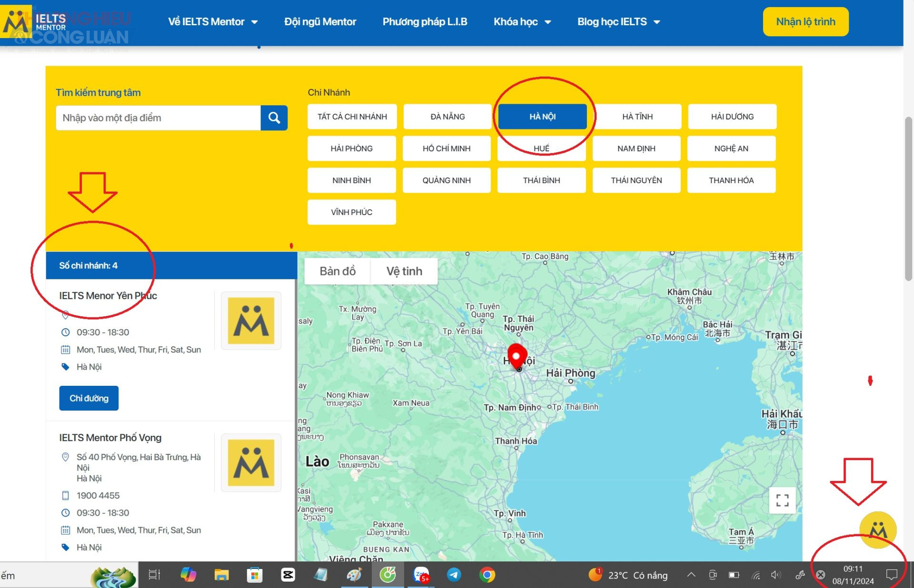Switch map to Bản đồ view
The image size is (914, 588).
tap(338, 271)
